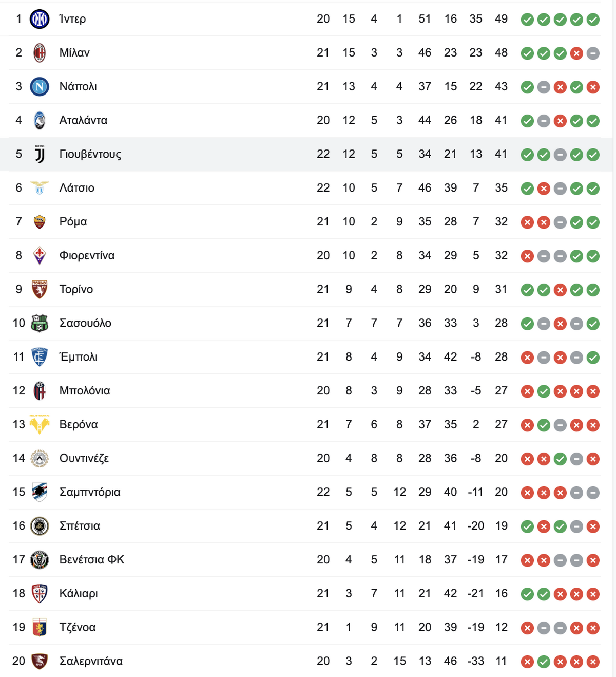Click the Juventus crest icon
The height and width of the screenshot is (677, 616).
tap(40, 154)
